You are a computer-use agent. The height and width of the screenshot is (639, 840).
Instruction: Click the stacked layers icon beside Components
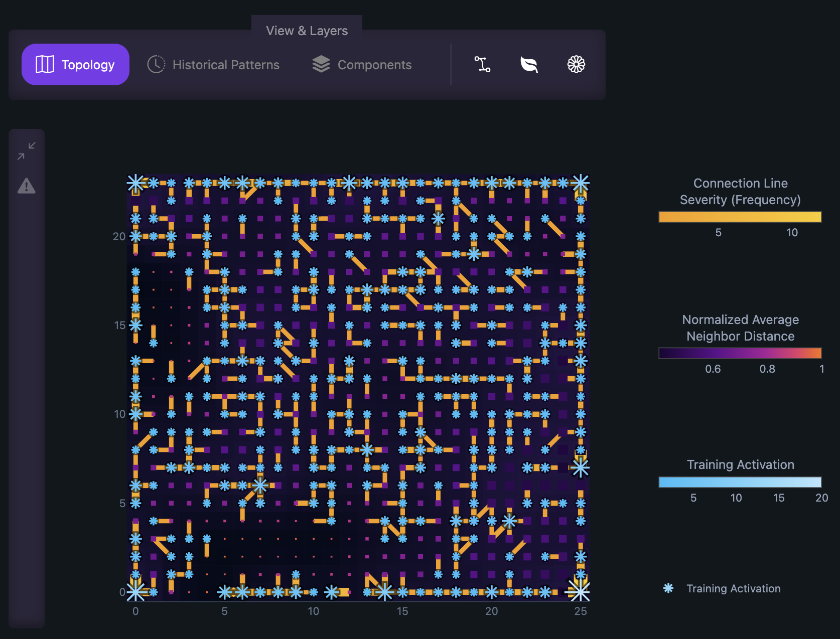click(321, 64)
